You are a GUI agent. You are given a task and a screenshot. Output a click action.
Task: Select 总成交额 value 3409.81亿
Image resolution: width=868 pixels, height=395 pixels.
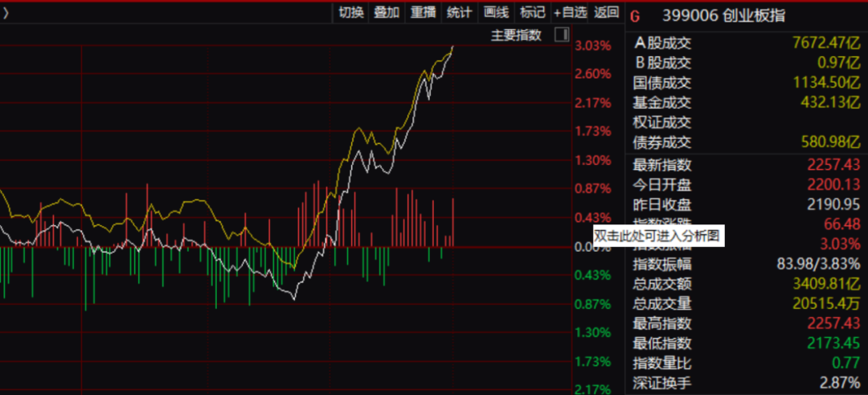click(x=827, y=284)
